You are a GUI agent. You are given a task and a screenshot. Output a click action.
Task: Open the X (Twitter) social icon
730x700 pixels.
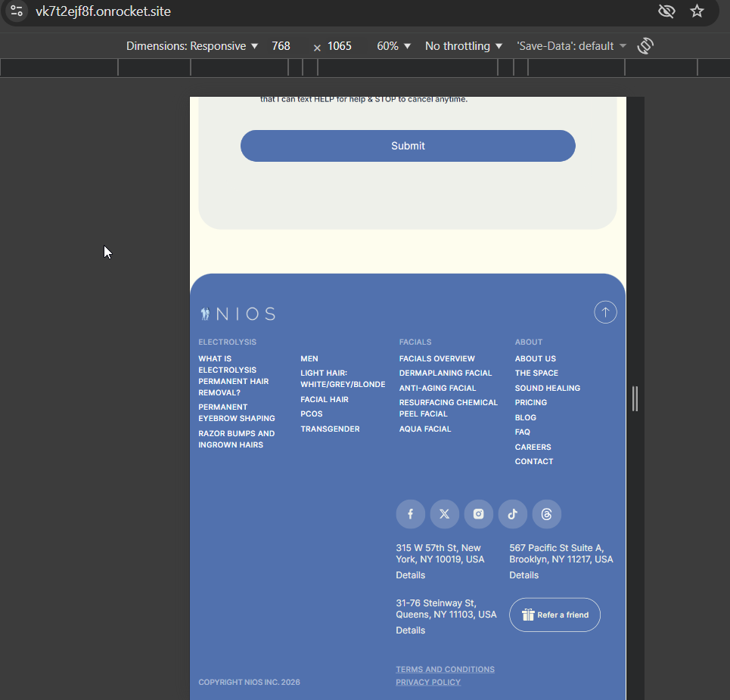[444, 514]
